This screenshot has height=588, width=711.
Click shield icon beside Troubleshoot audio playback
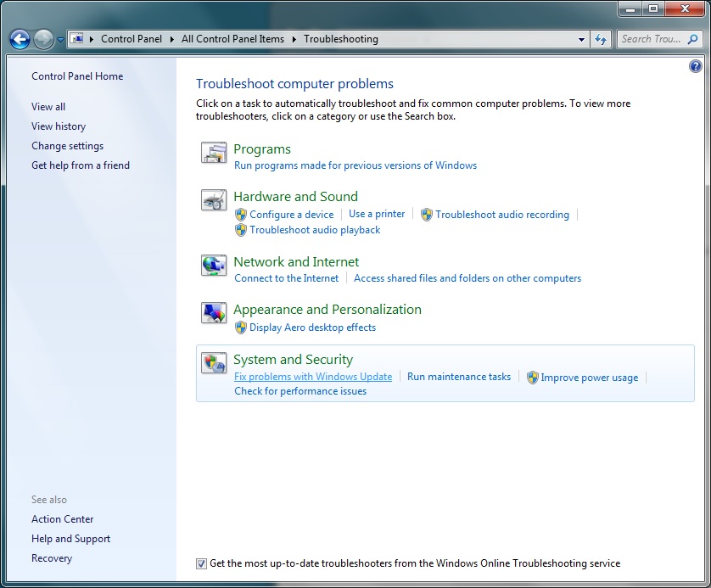click(x=241, y=230)
